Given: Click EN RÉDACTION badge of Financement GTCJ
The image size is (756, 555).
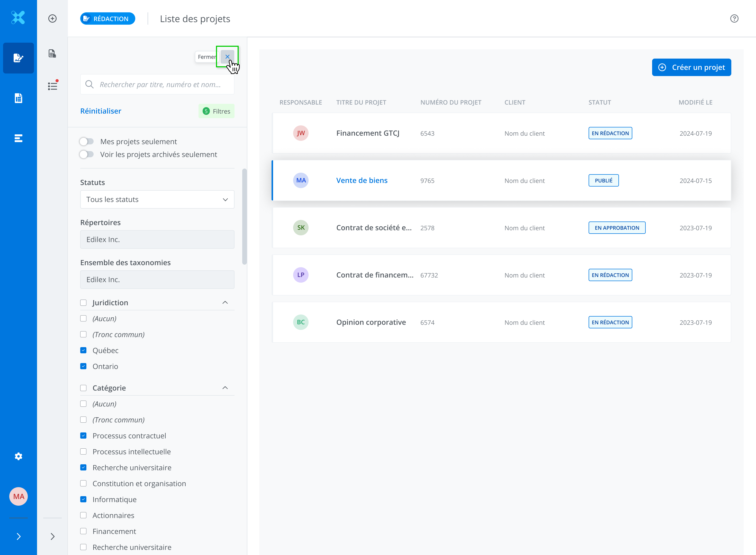Looking at the screenshot, I should [x=610, y=133].
